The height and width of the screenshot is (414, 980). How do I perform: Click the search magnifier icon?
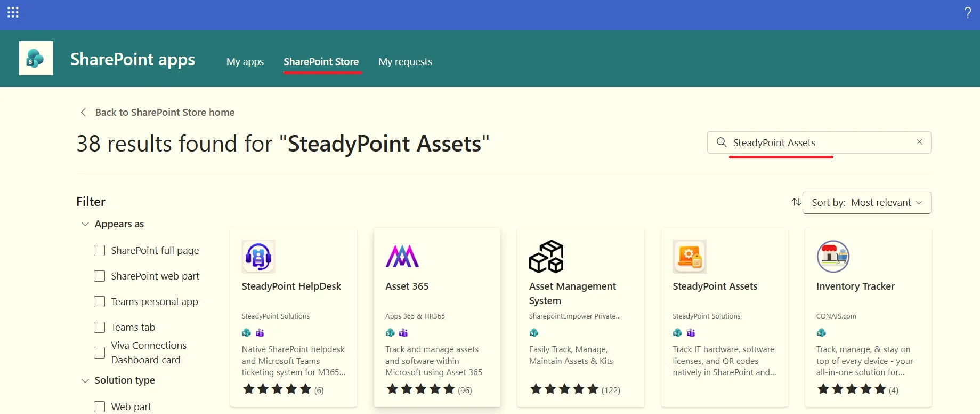pyautogui.click(x=722, y=142)
